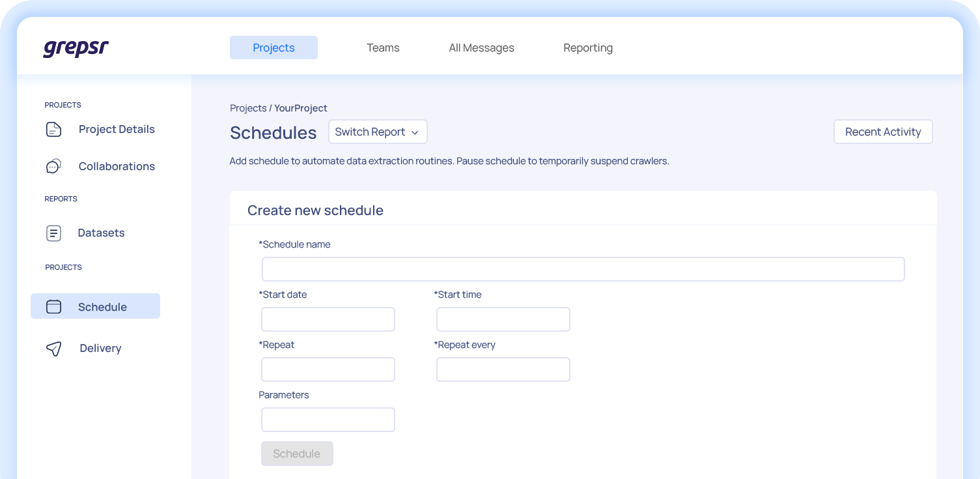Switch to the Teams tab

tap(383, 48)
